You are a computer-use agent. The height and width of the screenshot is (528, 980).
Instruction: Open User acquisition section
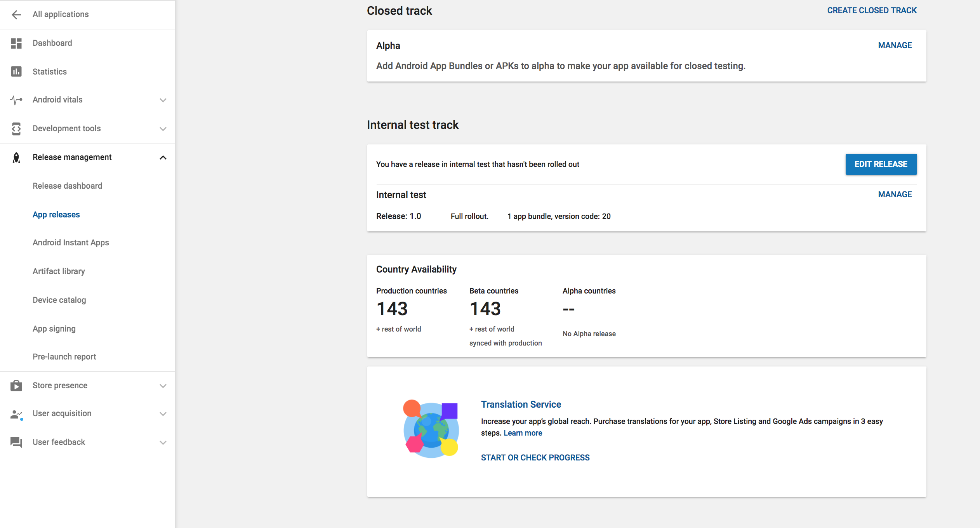pyautogui.click(x=62, y=413)
